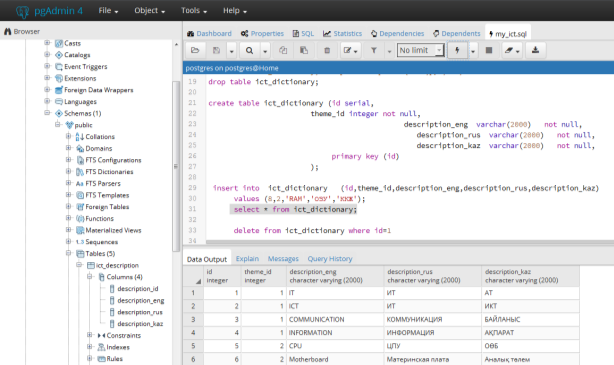Click the Save file toolbar icon
This screenshot has width=614, height=365.
[x=216, y=50]
